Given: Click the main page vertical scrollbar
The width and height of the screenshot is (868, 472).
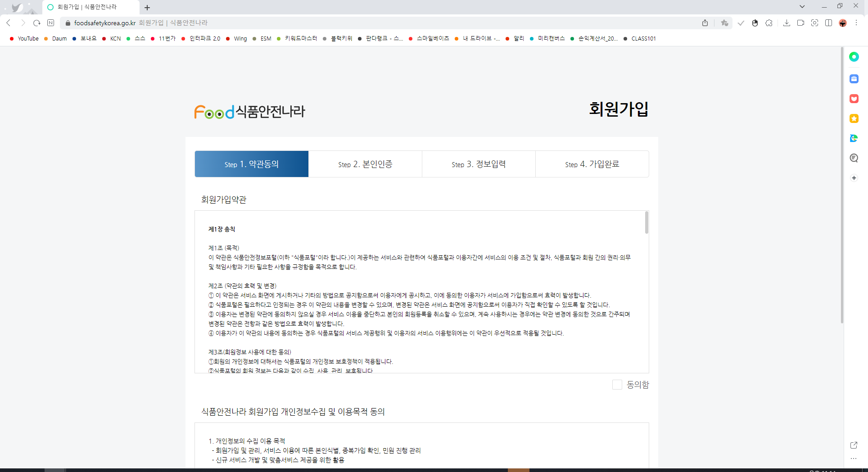Looking at the screenshot, I should 842,185.
